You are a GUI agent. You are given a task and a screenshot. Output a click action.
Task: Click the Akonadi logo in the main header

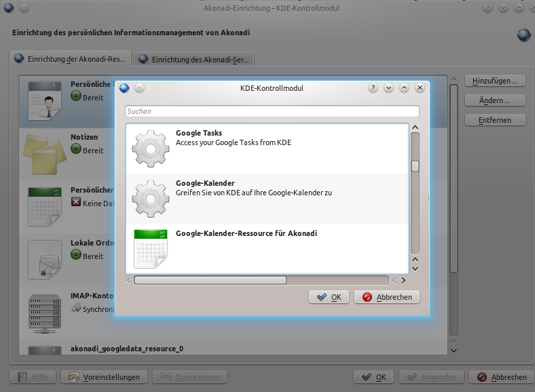point(523,35)
